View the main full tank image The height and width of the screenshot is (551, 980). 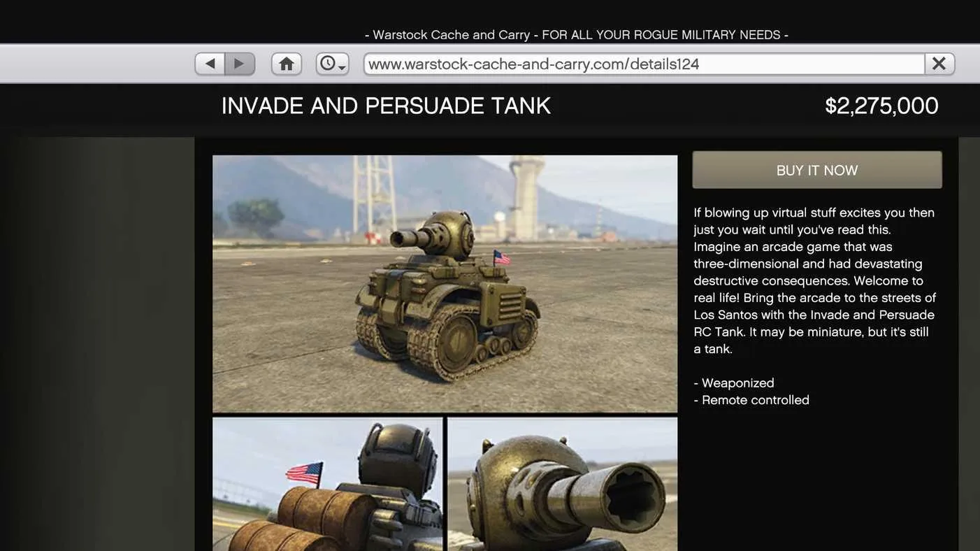click(x=445, y=284)
